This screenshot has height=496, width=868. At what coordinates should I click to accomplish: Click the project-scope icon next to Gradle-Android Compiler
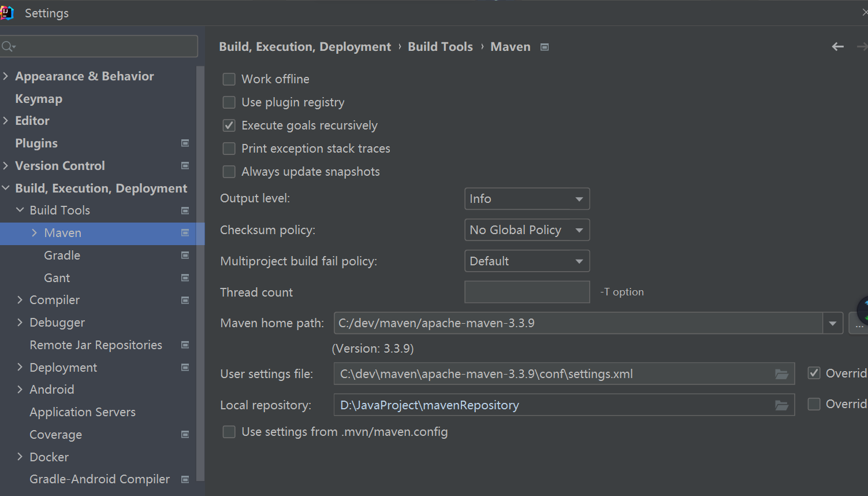click(185, 479)
